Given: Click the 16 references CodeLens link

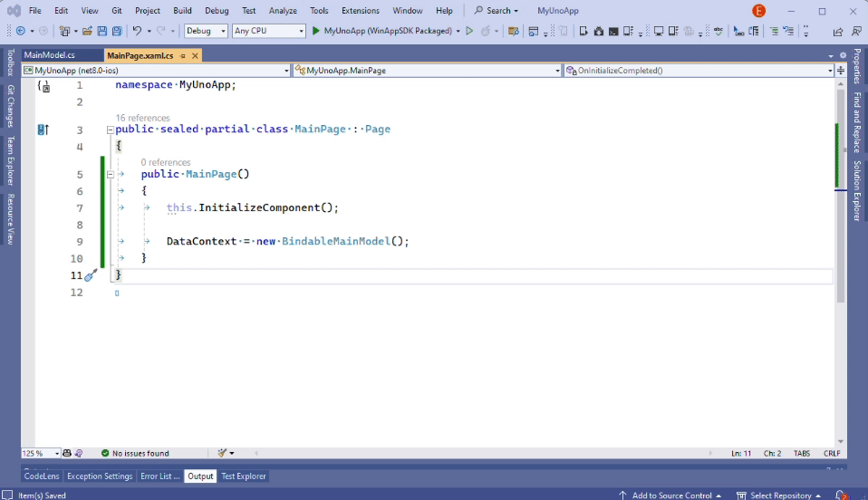Looking at the screenshot, I should tap(143, 118).
